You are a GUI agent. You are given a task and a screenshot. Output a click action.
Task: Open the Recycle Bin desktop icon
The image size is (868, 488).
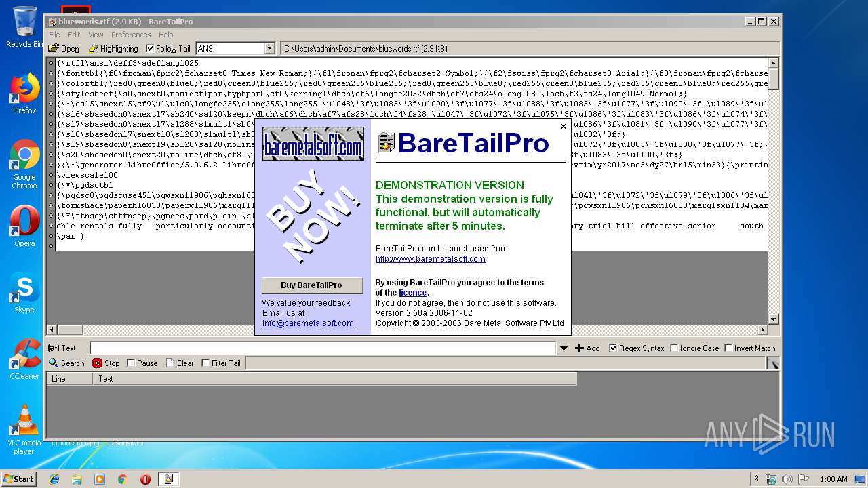click(x=25, y=27)
